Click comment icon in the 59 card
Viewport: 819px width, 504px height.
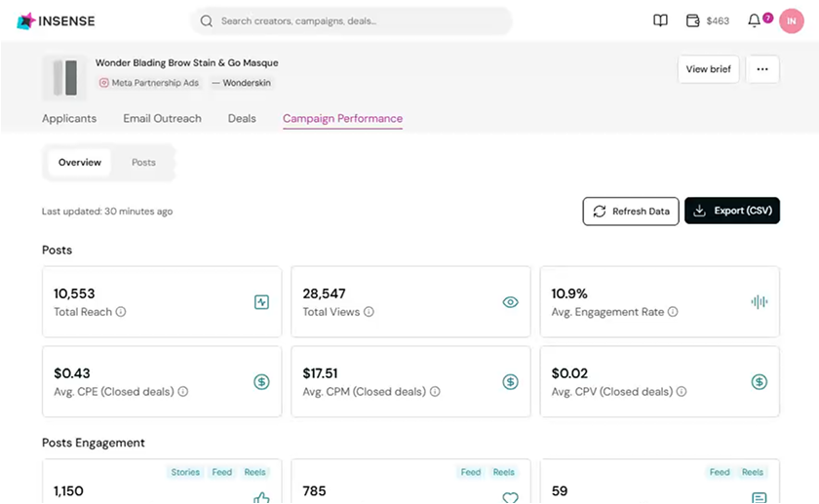point(759,498)
